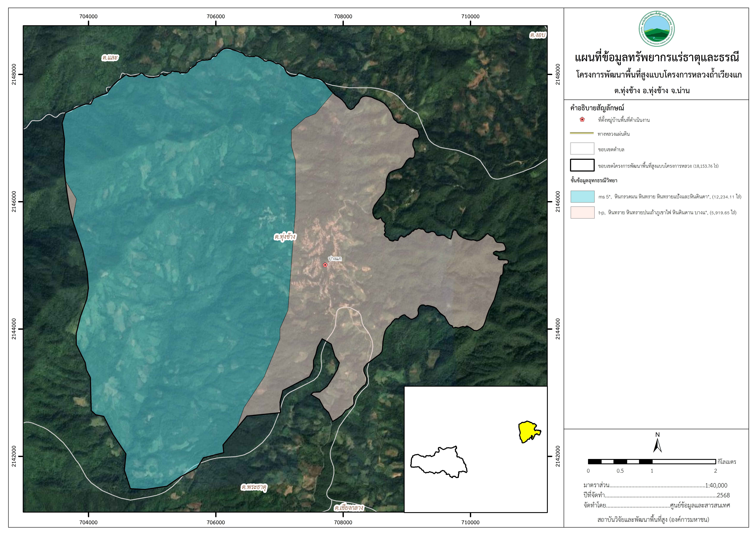Viewport: 756px width, 535px height.
Task: Click the map label ต.และ
Action: click(x=110, y=58)
